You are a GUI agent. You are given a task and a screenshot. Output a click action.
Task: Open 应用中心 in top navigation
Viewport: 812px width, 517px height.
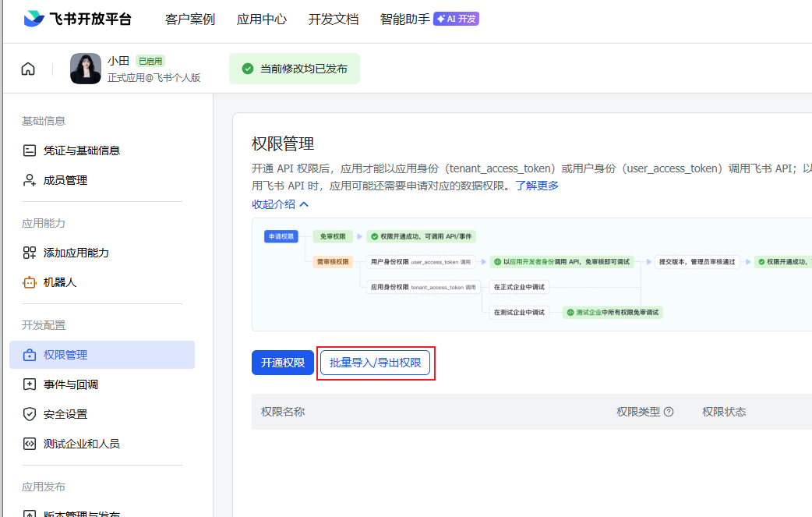point(262,19)
